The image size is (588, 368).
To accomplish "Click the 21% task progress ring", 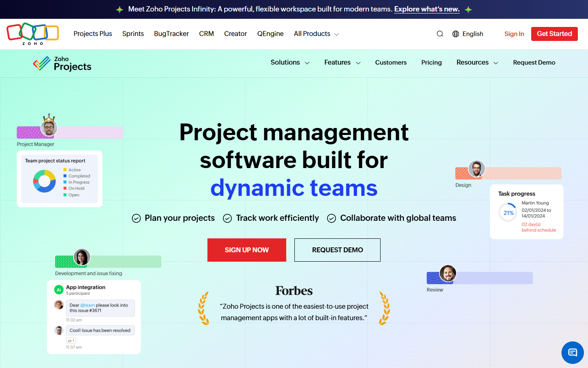I will (x=508, y=213).
